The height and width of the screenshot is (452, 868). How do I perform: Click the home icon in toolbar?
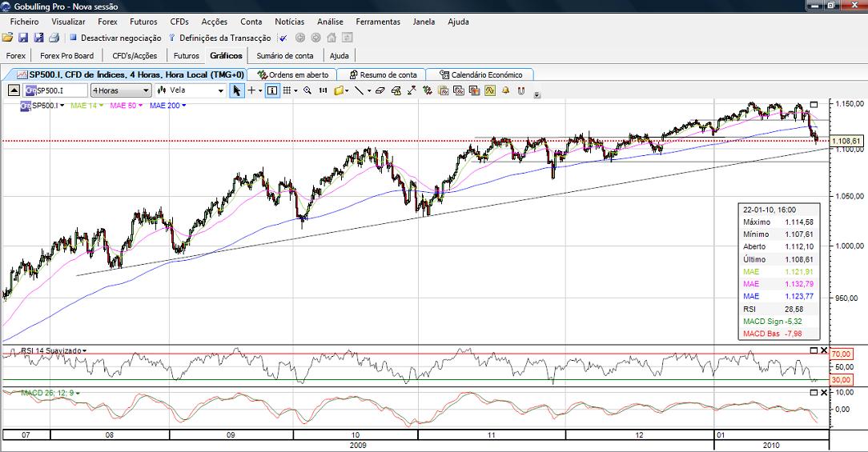click(x=332, y=38)
